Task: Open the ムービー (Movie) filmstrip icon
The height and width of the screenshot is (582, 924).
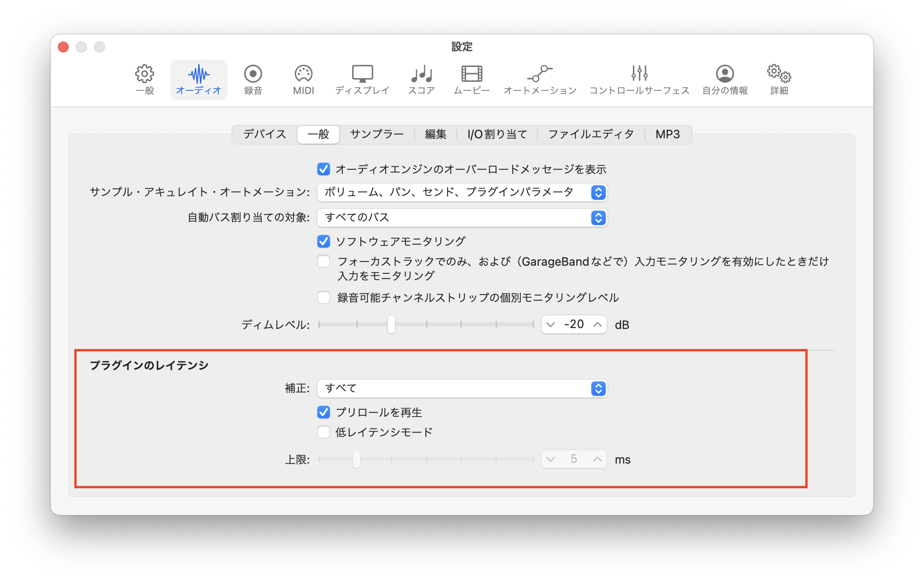Action: pyautogui.click(x=471, y=74)
